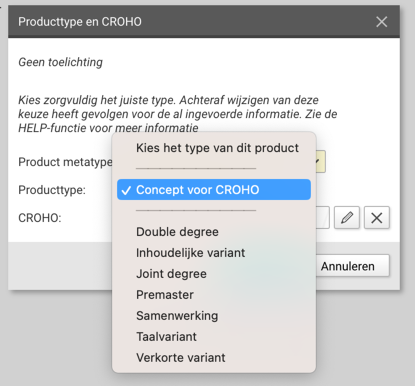
Task: Click the Geen toelichting text
Action: click(x=60, y=62)
